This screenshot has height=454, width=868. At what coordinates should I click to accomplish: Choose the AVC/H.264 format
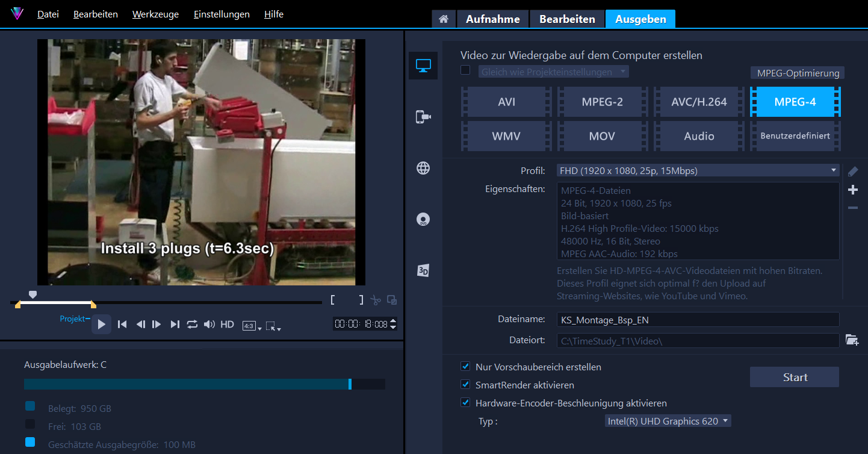(x=699, y=102)
